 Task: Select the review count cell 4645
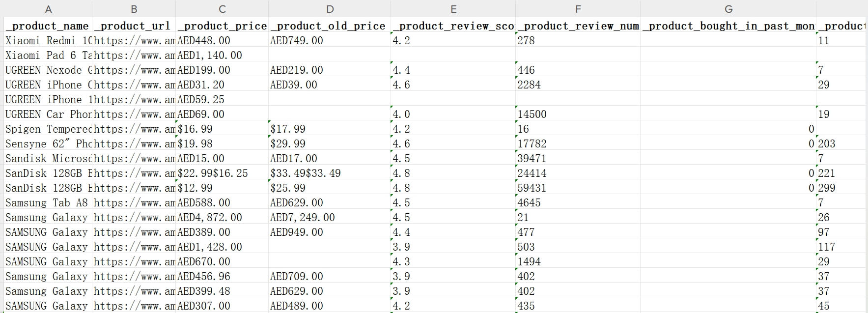578,202
